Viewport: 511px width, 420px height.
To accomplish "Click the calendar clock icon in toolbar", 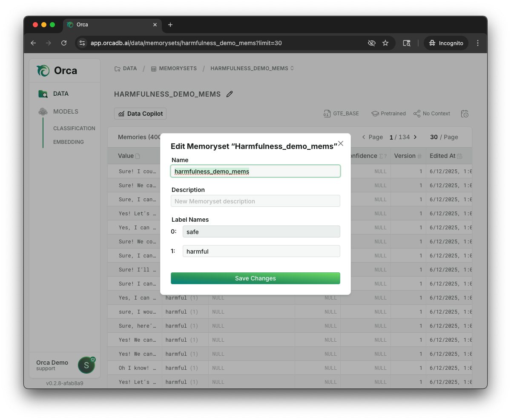I will click(465, 114).
